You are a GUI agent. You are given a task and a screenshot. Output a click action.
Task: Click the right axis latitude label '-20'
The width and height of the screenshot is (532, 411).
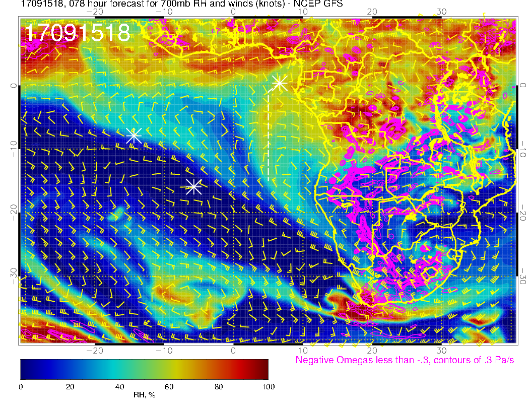(523, 212)
